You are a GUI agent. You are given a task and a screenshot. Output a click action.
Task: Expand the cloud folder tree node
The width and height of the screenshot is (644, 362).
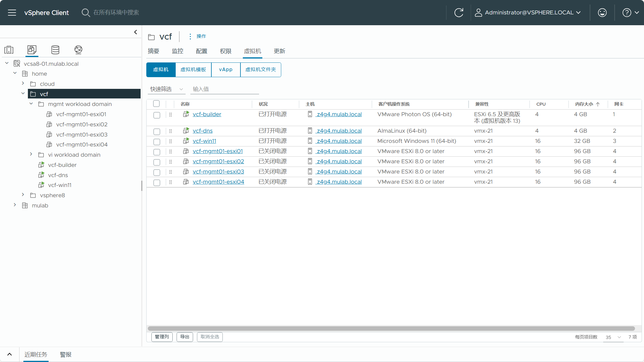tap(23, 83)
